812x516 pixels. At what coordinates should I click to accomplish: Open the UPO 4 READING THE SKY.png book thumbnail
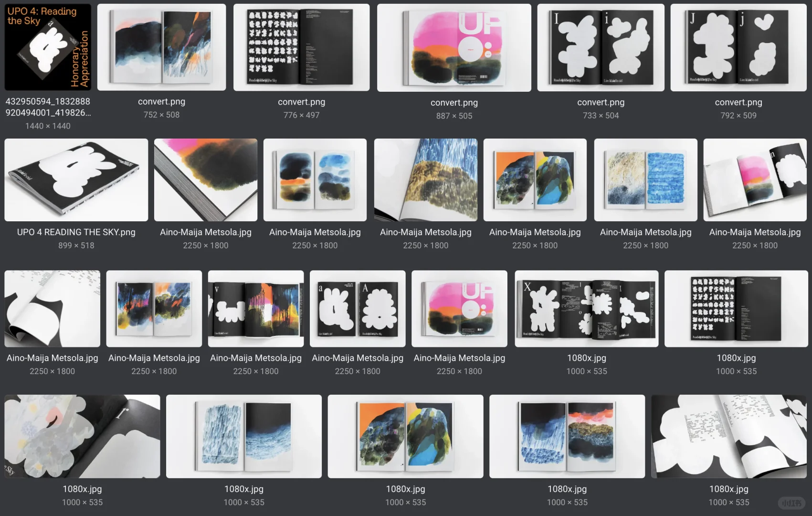click(x=76, y=180)
